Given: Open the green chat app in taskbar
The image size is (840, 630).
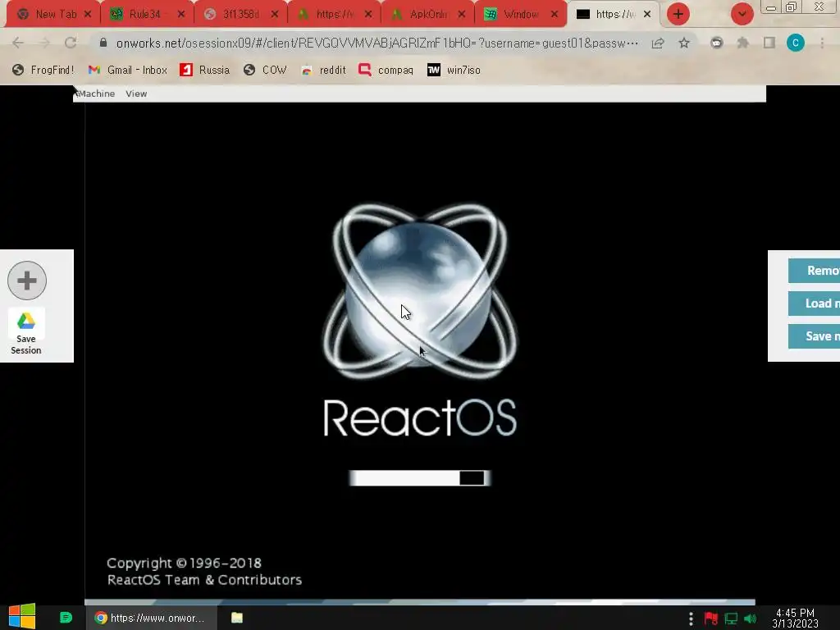Looking at the screenshot, I should tap(66, 618).
